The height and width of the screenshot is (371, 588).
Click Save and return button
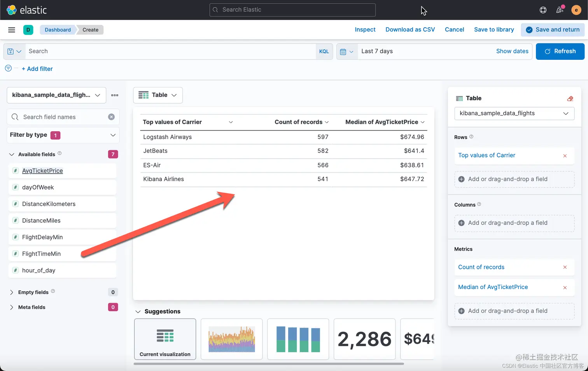click(x=553, y=30)
